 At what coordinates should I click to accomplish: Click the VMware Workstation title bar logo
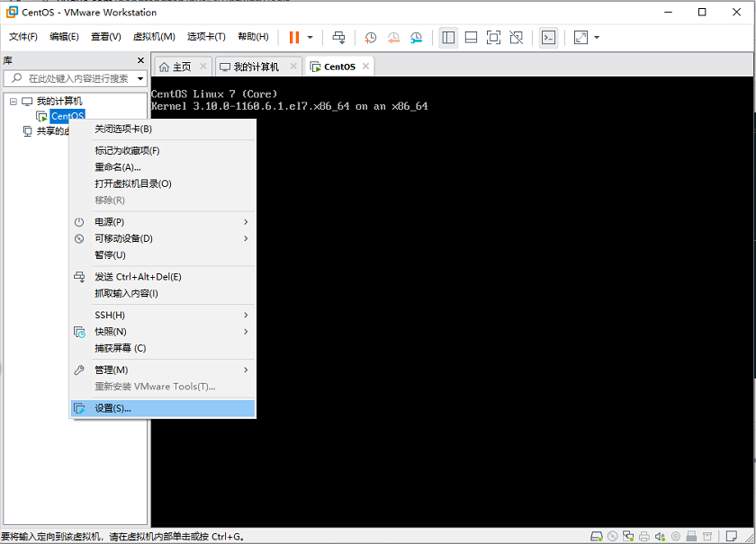(12, 12)
